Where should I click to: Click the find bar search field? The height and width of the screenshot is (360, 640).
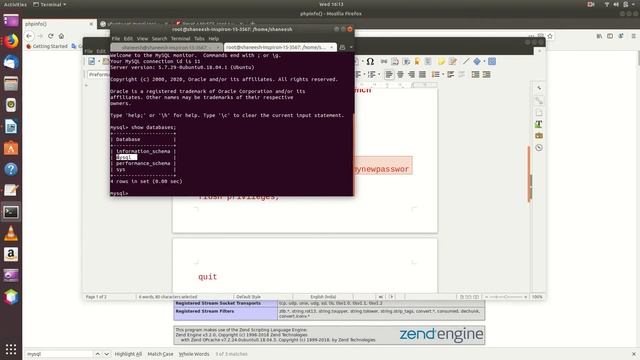59,354
